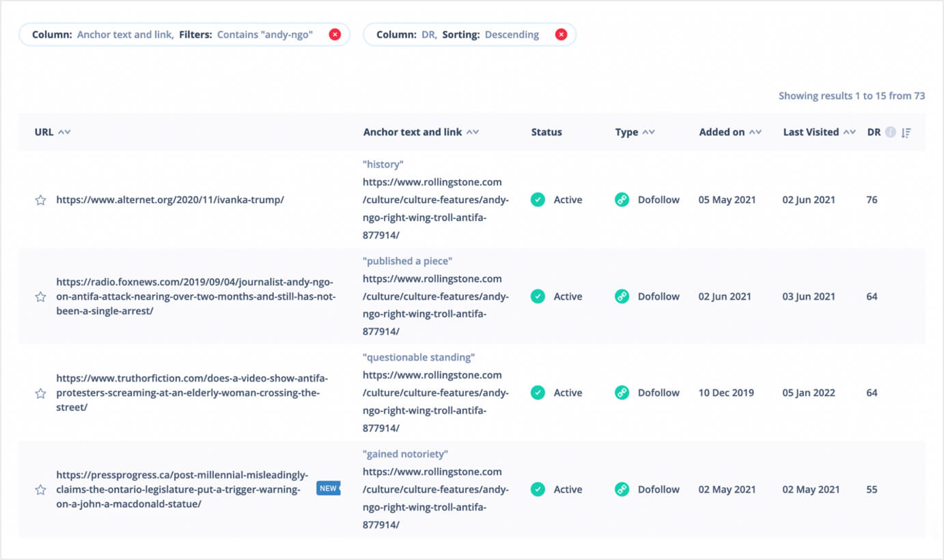This screenshot has height=560, width=944.
Task: Click the Active status icon on alternet row
Action: [x=538, y=199]
